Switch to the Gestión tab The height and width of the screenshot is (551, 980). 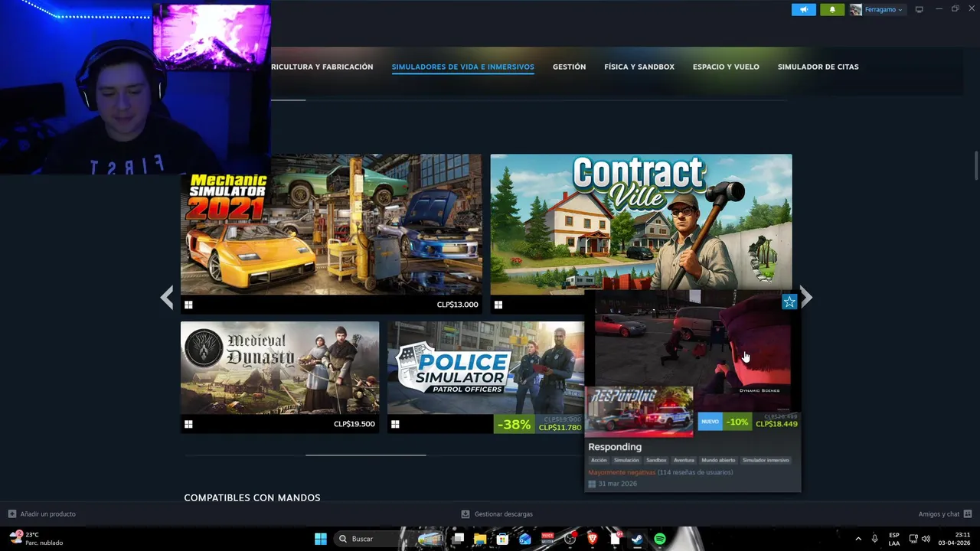click(569, 67)
